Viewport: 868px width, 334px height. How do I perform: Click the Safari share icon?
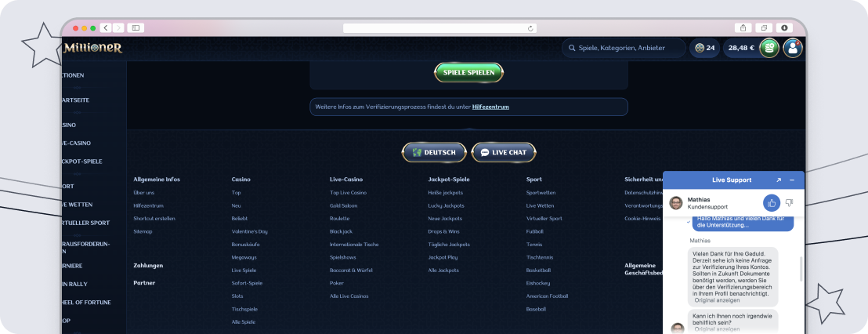point(744,27)
